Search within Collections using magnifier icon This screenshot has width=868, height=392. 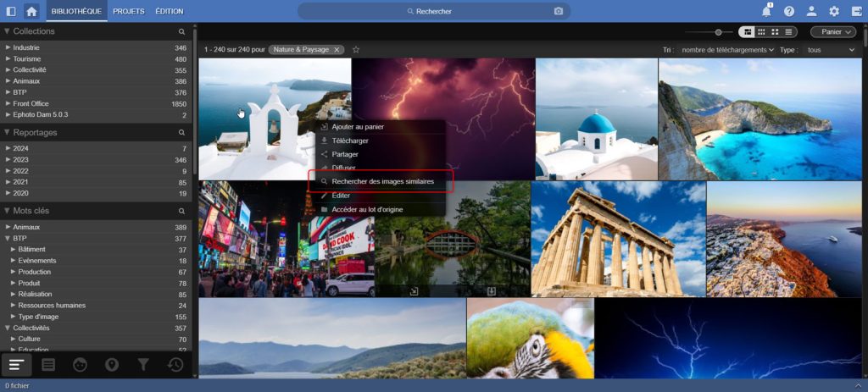click(x=181, y=31)
